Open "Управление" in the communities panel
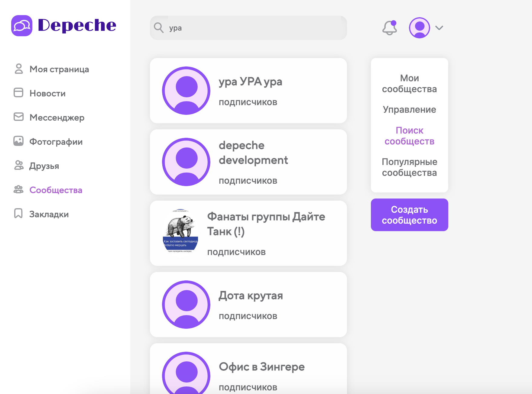Viewport: 532px width, 394px height. coord(409,110)
